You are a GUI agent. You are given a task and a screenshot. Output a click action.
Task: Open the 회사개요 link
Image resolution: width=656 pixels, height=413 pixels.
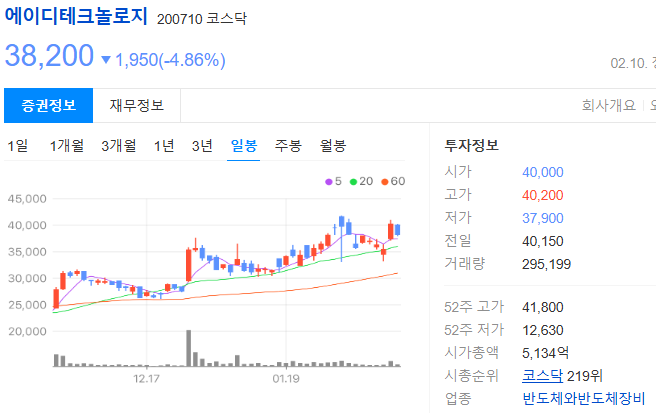608,105
